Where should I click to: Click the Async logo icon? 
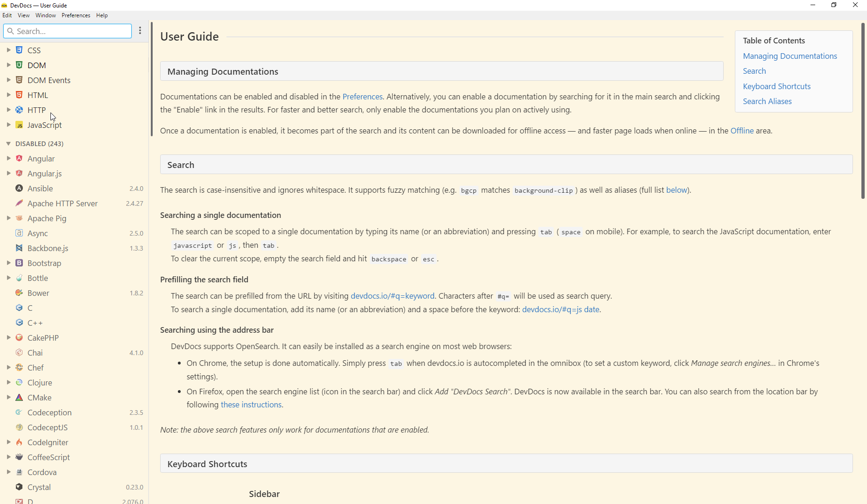click(19, 233)
